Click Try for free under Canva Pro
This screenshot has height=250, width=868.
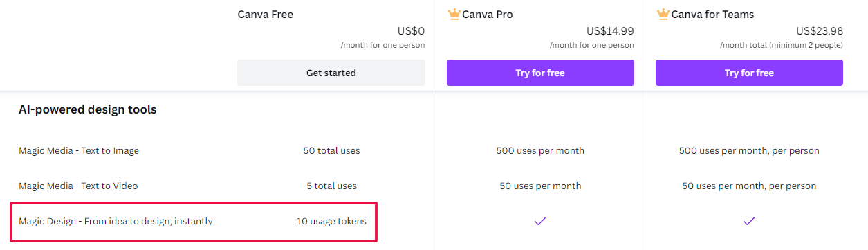click(540, 73)
